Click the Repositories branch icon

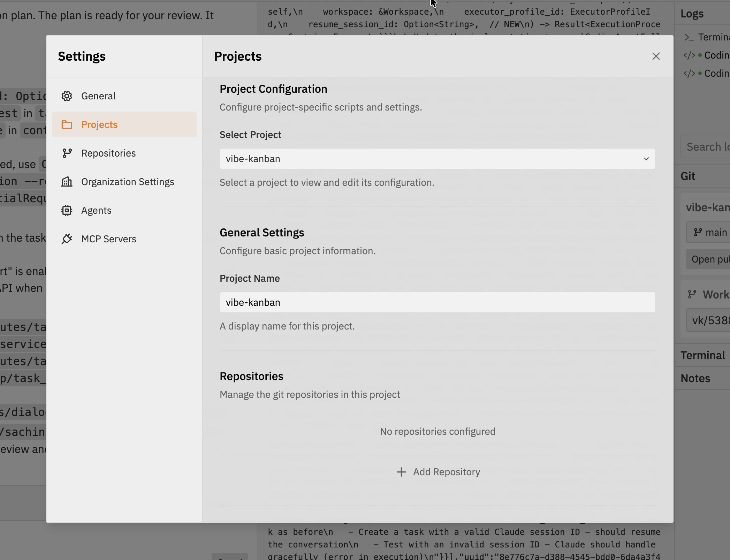(x=67, y=153)
